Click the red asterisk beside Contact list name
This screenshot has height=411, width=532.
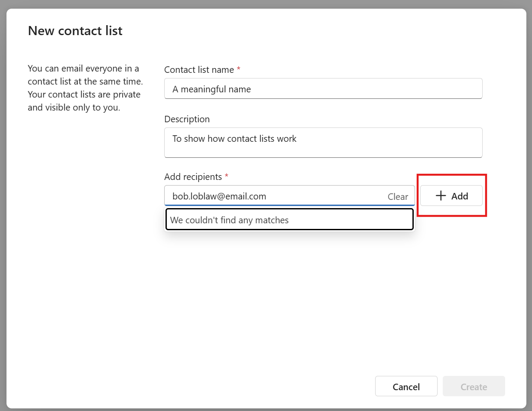point(239,68)
